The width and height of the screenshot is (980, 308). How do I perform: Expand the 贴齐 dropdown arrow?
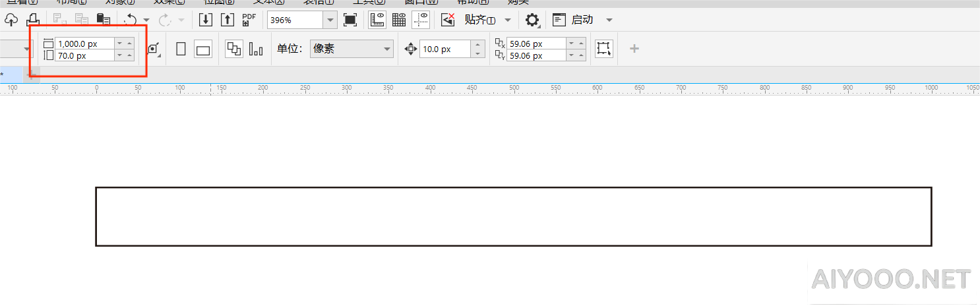click(x=508, y=20)
